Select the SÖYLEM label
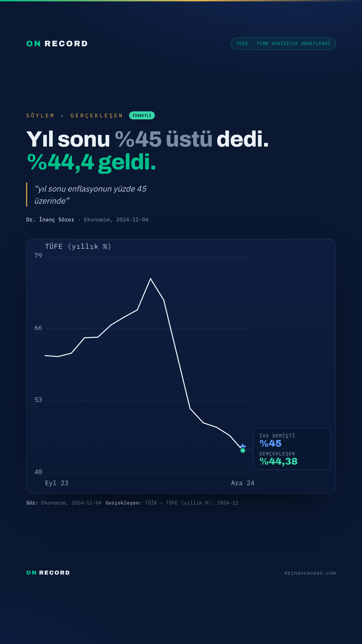362x644 pixels. pos(40,116)
